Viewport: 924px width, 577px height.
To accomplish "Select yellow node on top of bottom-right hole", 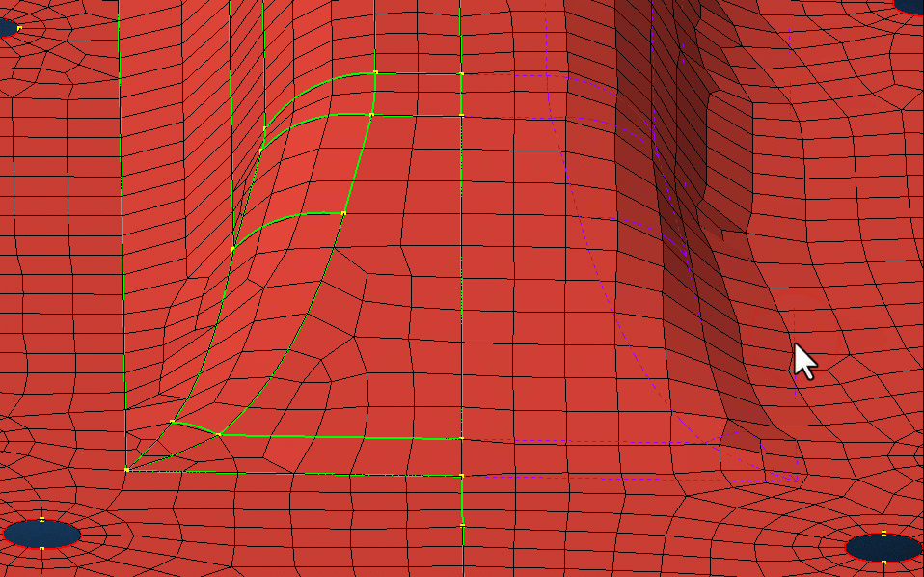I will pyautogui.click(x=883, y=533).
